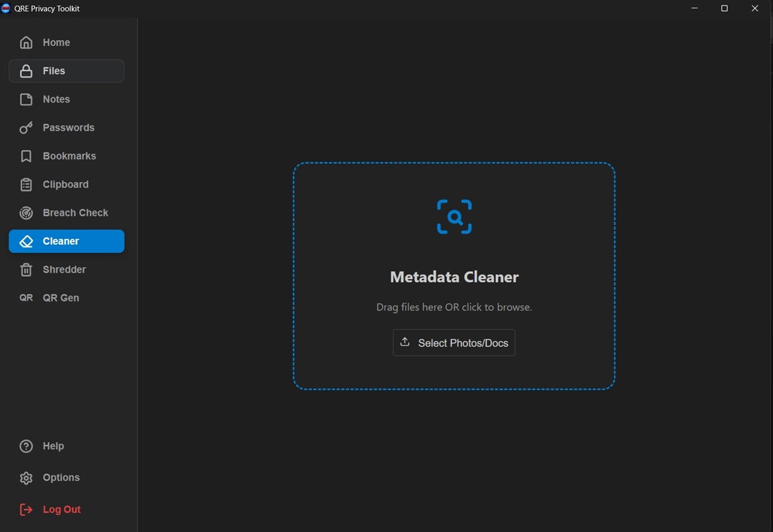Click the QRE Privacy Toolkit logo

(8, 8)
